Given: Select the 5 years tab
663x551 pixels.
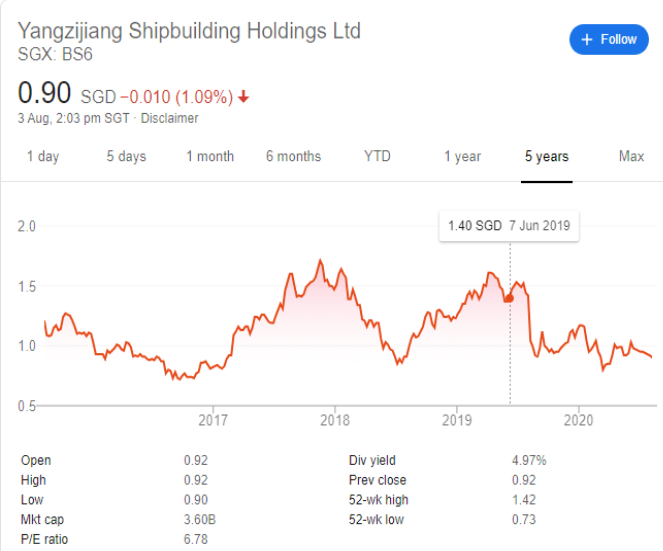Looking at the screenshot, I should pos(547,156).
